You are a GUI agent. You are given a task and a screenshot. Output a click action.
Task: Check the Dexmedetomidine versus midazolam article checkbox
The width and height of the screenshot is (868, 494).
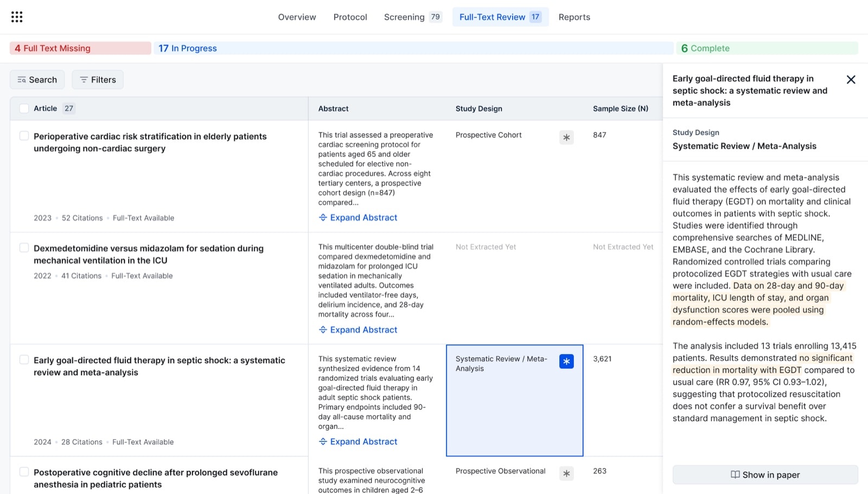(24, 248)
